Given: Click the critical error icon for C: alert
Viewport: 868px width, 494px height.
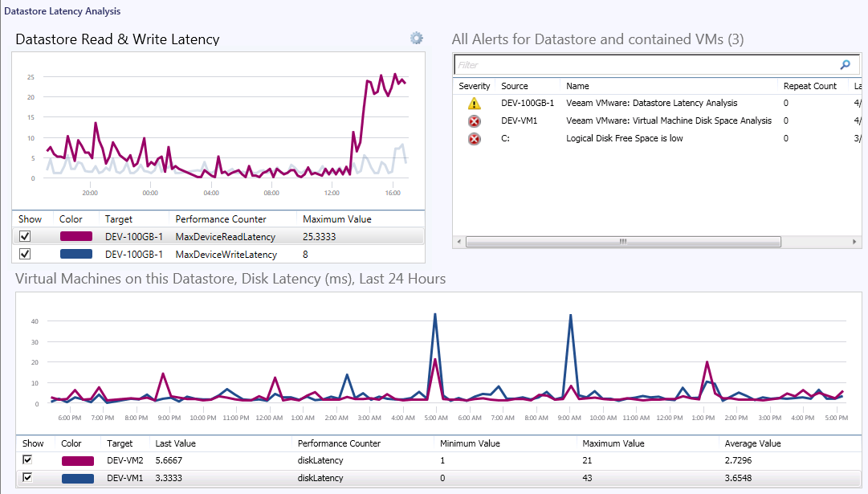Looking at the screenshot, I should [474, 139].
